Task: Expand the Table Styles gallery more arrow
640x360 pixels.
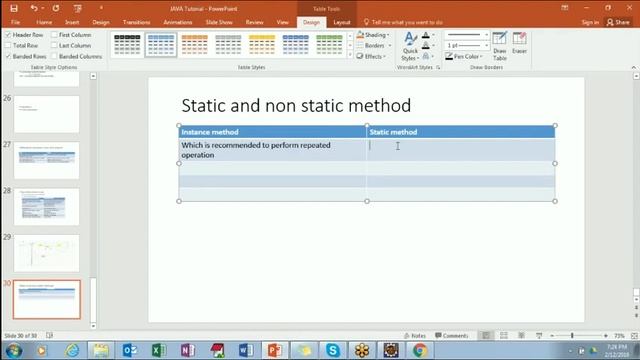Action: point(350,55)
